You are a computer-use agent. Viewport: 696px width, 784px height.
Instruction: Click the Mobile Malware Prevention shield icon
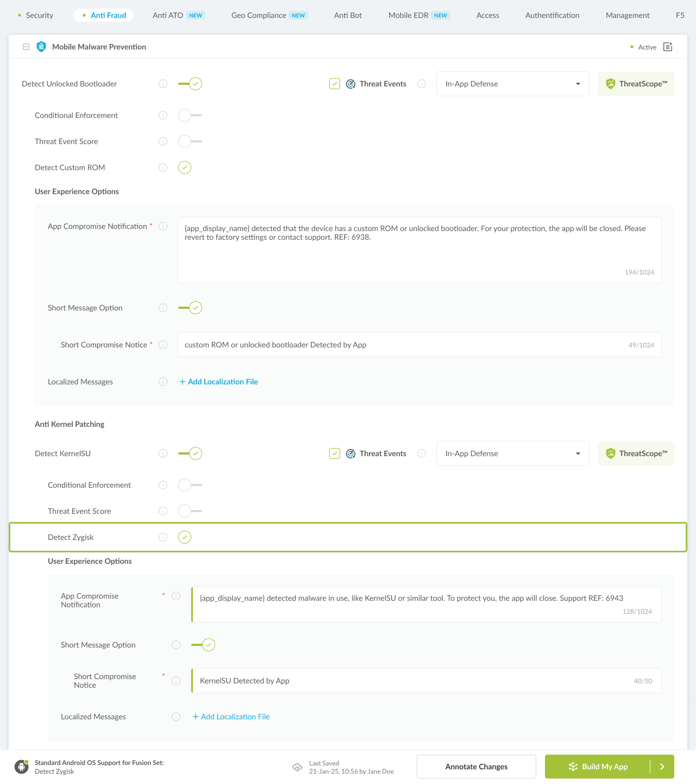click(41, 47)
